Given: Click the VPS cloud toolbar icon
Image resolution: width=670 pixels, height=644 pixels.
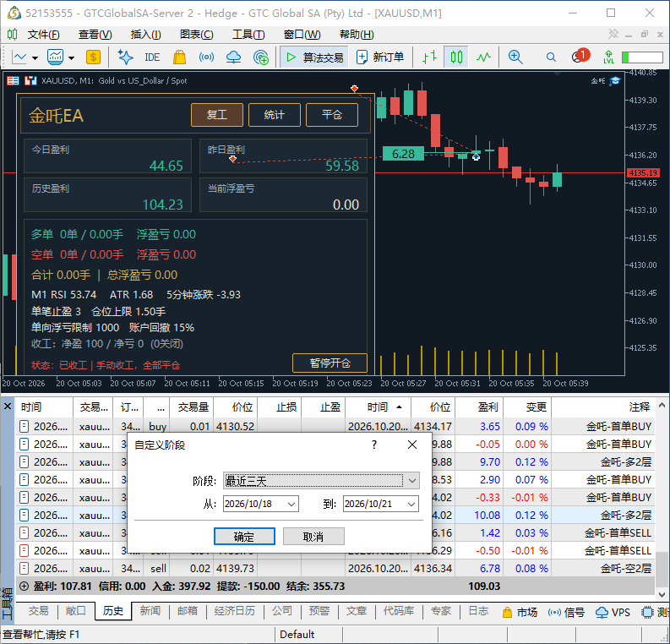Looking at the screenshot, I should (233, 57).
